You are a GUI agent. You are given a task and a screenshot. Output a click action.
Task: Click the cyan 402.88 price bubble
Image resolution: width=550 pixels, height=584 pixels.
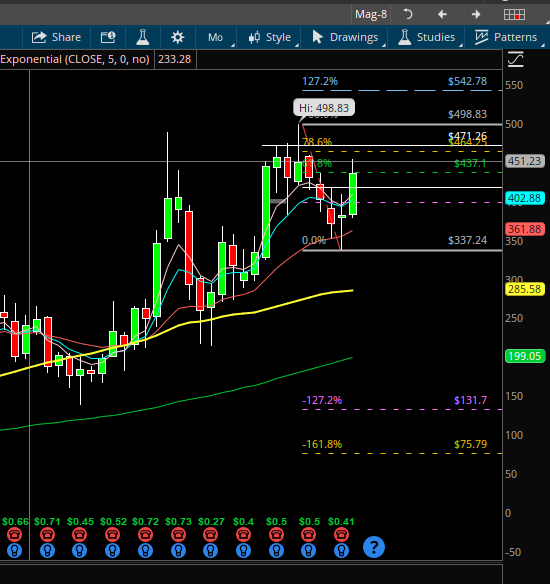525,198
